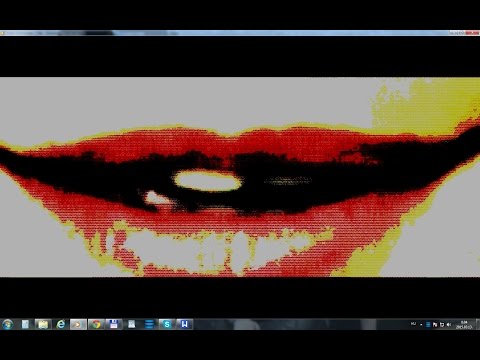Open the gray console window taskbar icon
The height and width of the screenshot is (360, 480).
(x=132, y=324)
